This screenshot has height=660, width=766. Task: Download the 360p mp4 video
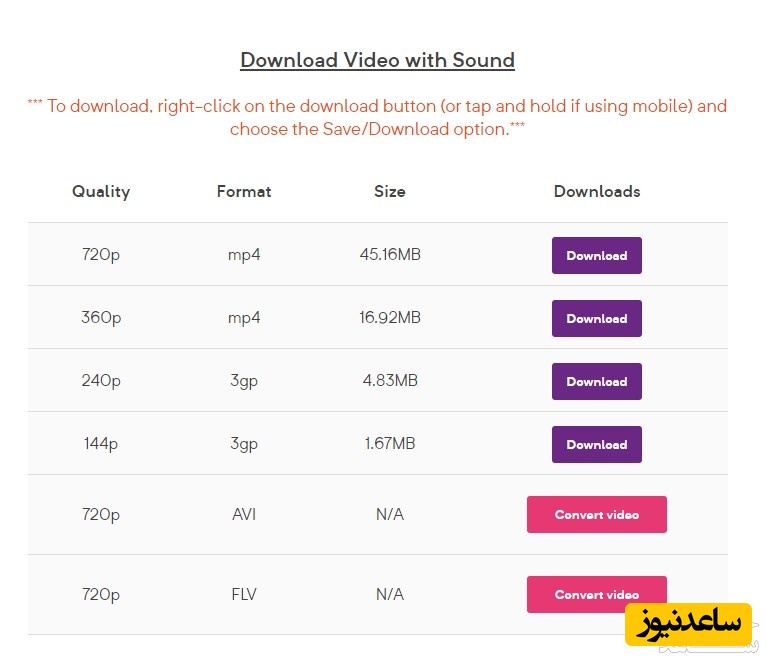point(596,318)
